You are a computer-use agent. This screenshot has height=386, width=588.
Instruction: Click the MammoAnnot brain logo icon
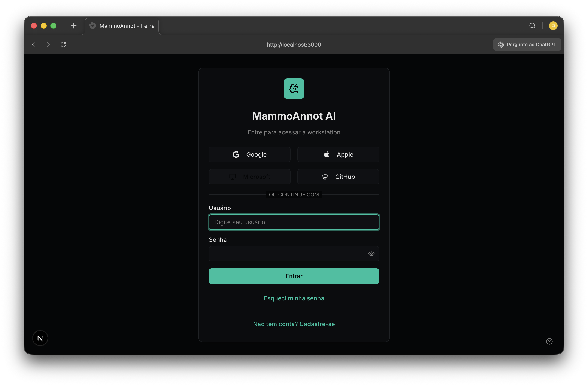294,88
